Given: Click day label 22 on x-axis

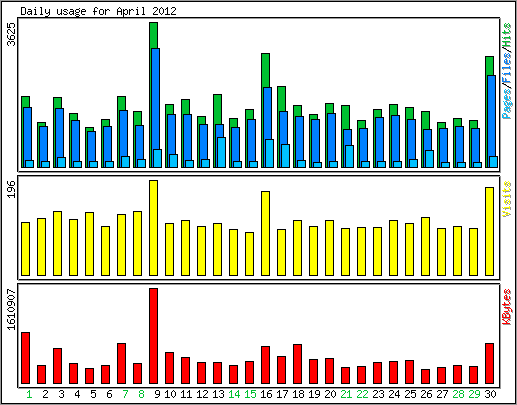Looking at the screenshot, I should click(362, 394).
